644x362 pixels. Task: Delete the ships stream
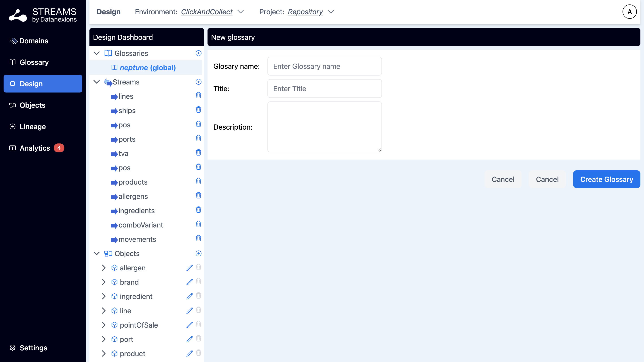(x=198, y=110)
